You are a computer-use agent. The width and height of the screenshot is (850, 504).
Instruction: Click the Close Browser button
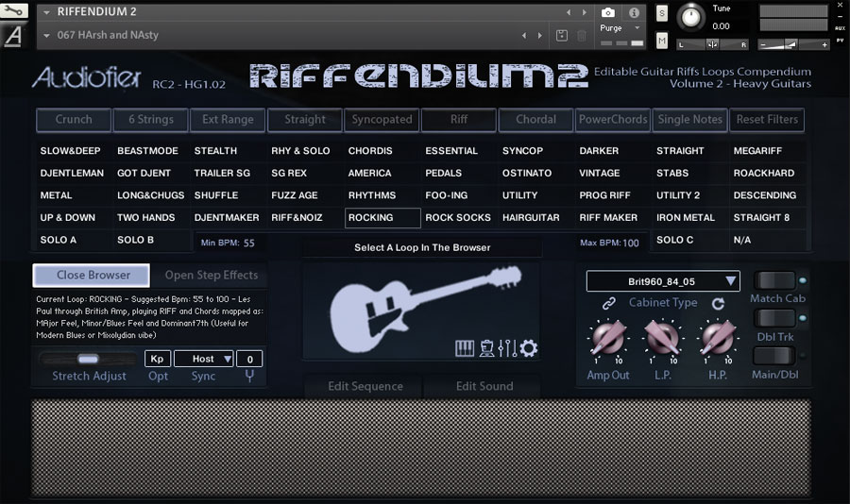[92, 276]
